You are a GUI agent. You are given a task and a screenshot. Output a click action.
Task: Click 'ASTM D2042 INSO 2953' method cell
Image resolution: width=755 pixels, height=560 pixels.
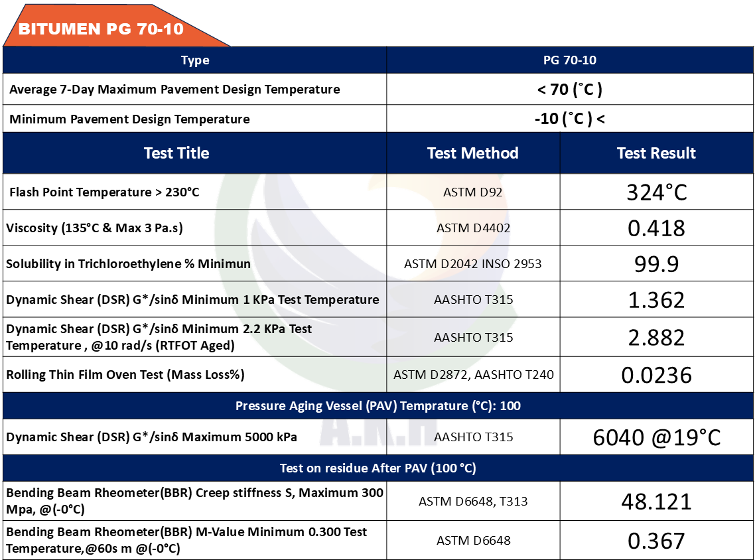coord(473,264)
